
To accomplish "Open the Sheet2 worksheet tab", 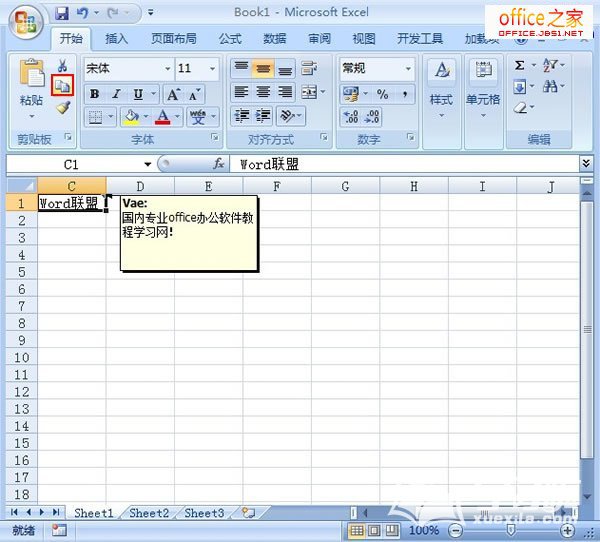I will point(149,513).
